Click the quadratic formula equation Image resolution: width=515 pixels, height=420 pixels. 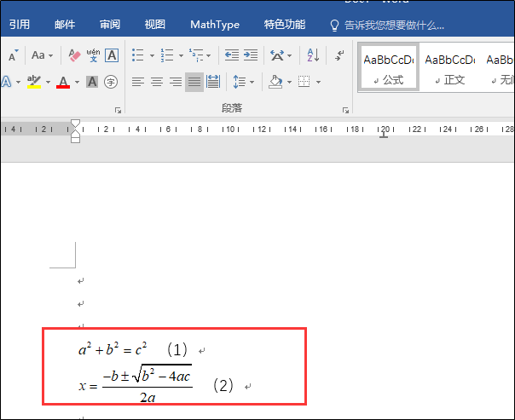(x=136, y=384)
